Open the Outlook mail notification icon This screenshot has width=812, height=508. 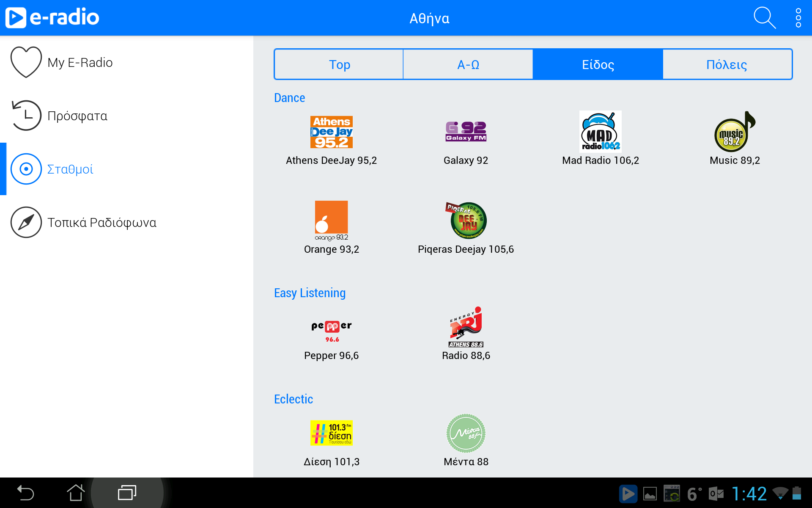click(716, 494)
